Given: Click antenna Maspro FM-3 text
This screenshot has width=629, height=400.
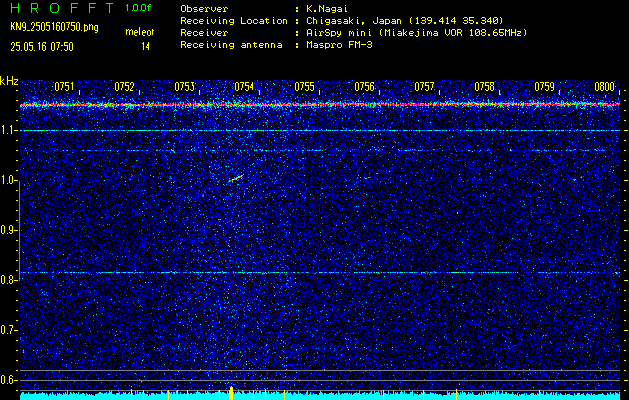Looking at the screenshot, I should [339, 45].
